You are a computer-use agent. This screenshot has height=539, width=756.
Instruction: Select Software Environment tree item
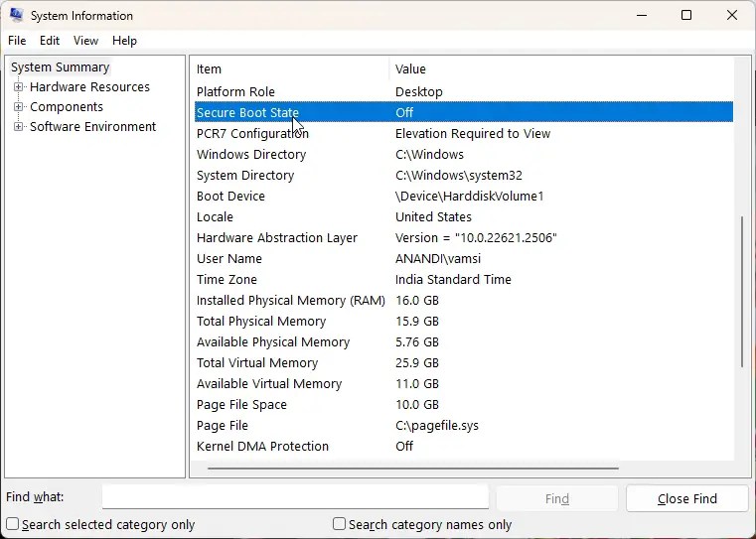click(93, 127)
